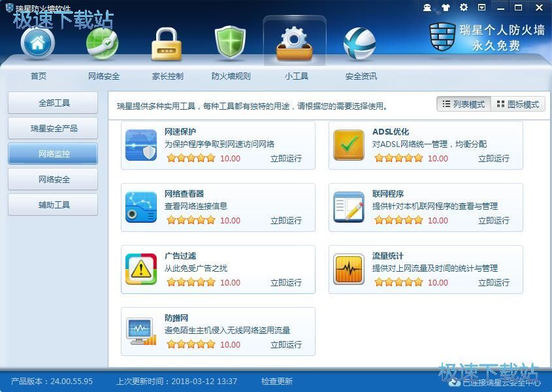Click the Rising firewall brick shield logo
The image size is (552, 392).
[x=442, y=37]
